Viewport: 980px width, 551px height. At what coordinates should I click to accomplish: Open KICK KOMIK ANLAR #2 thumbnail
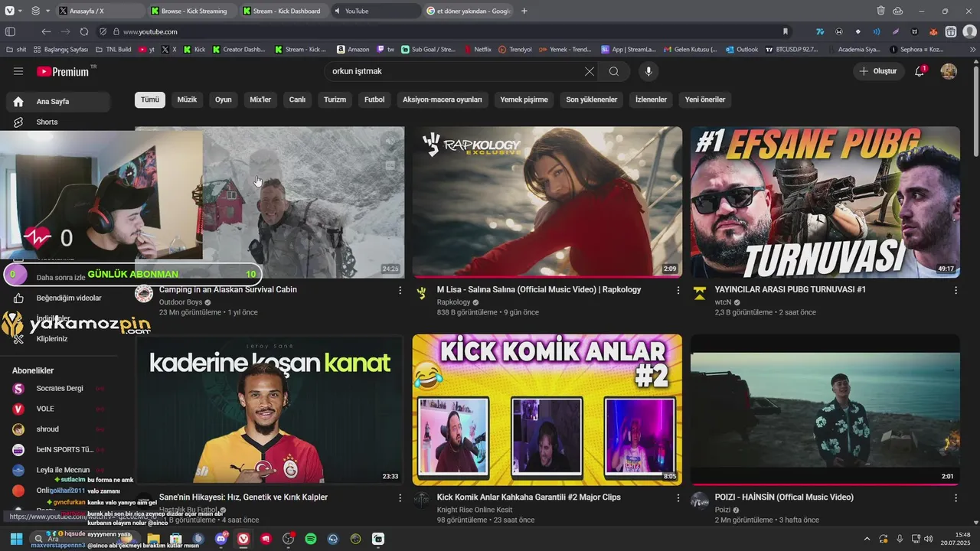coord(547,409)
